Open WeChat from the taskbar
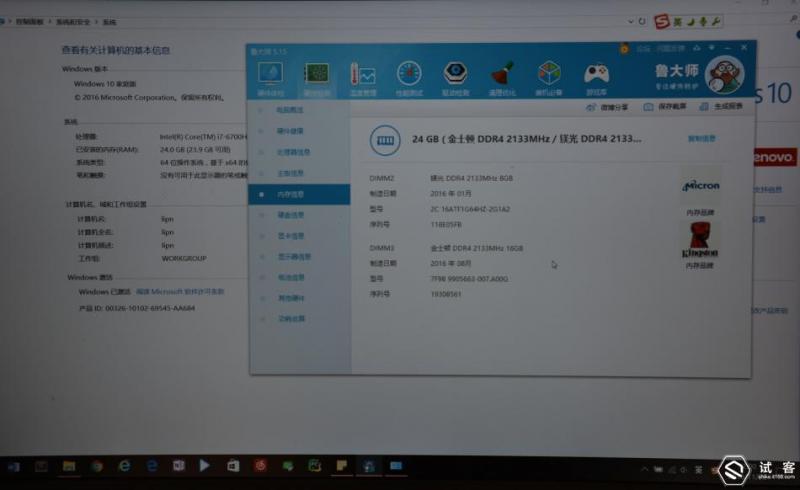Viewport: 800px width, 490px height. (287, 466)
